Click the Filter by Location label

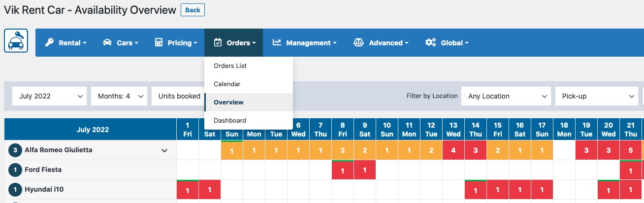pyautogui.click(x=432, y=96)
